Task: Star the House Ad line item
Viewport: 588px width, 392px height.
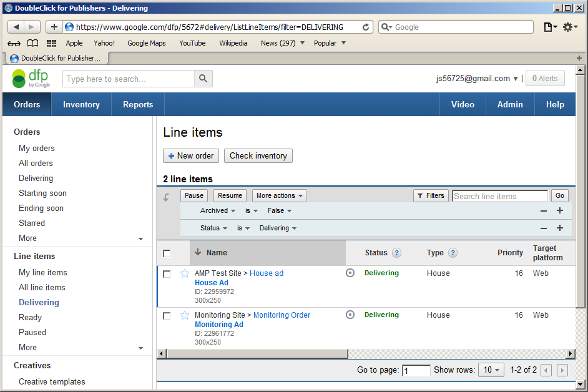Action: 185,273
